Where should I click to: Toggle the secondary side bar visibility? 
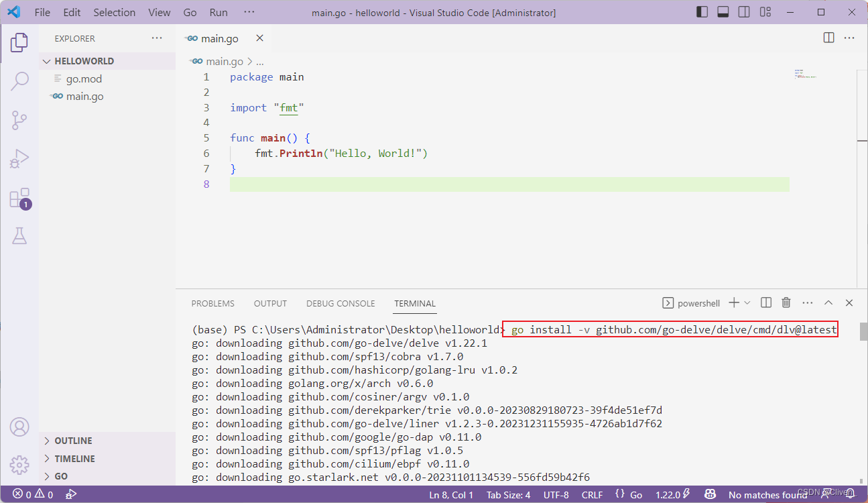point(744,12)
